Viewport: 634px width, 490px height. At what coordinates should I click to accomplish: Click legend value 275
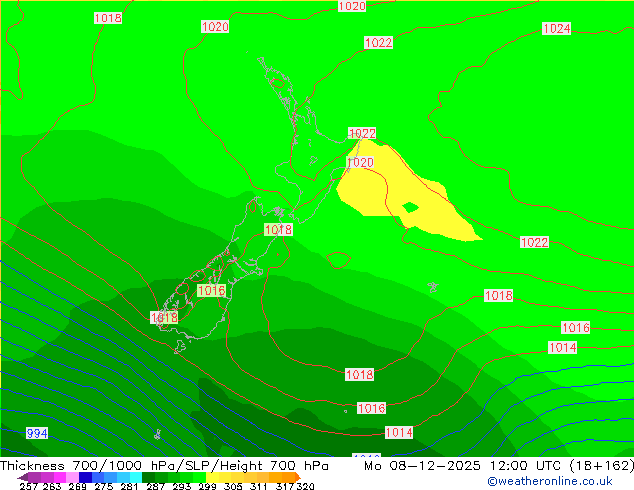(x=104, y=486)
